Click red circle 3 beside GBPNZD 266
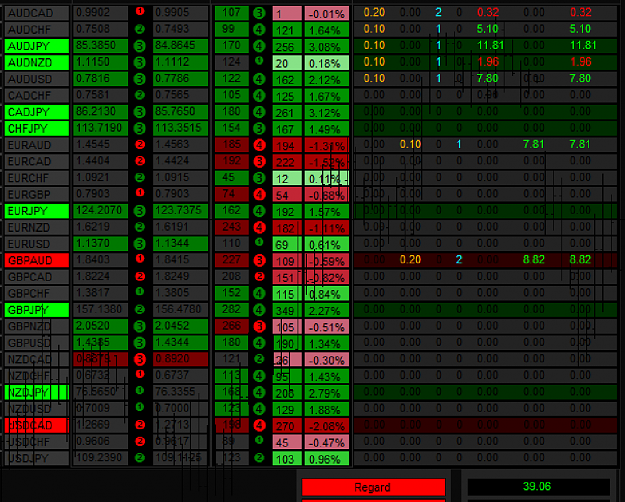This screenshot has height=502, width=625. click(x=259, y=327)
